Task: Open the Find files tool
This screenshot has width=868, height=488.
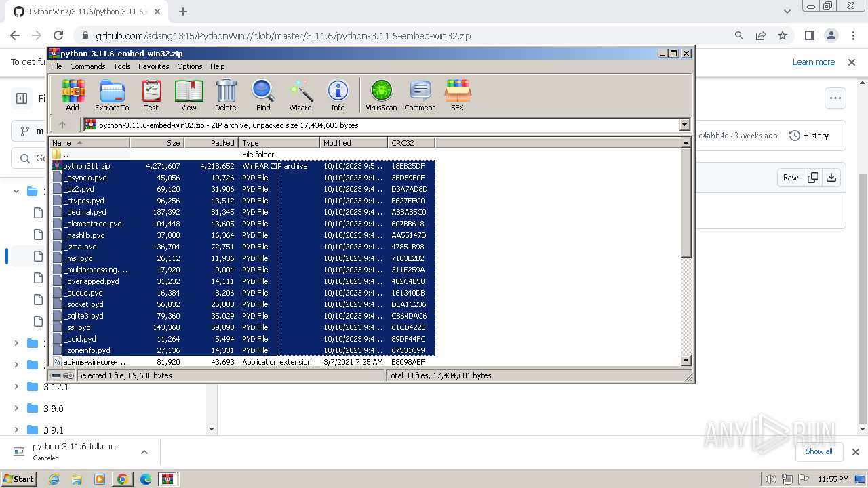Action: tap(263, 95)
